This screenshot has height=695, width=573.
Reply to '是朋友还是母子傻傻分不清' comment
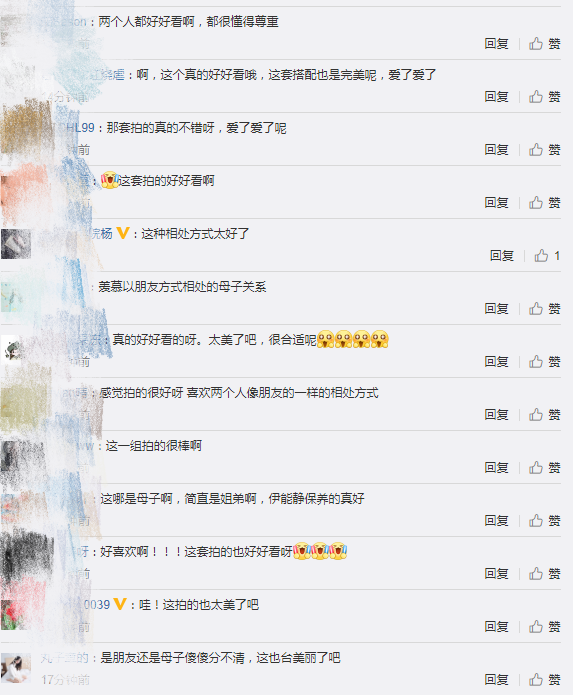click(496, 679)
